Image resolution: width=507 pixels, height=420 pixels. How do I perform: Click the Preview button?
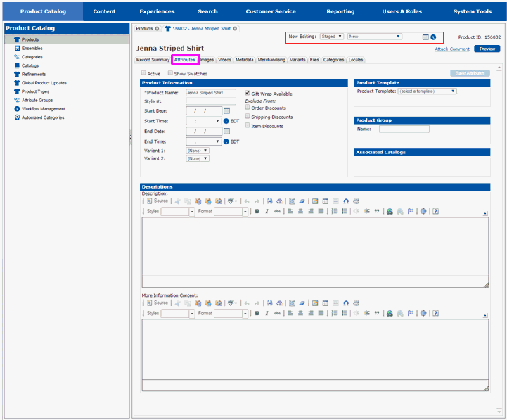point(487,49)
